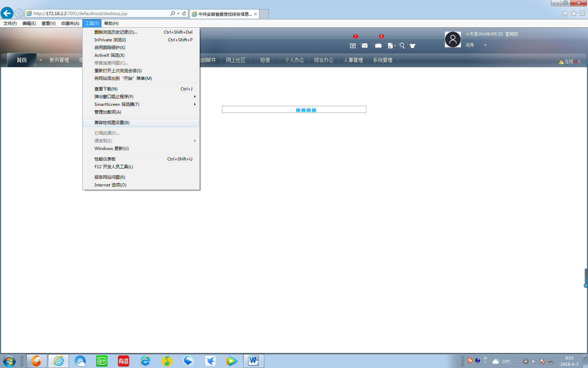Image resolution: width=588 pixels, height=368 pixels.
Task: Open the 收藏夹 menu
Action: coord(70,23)
